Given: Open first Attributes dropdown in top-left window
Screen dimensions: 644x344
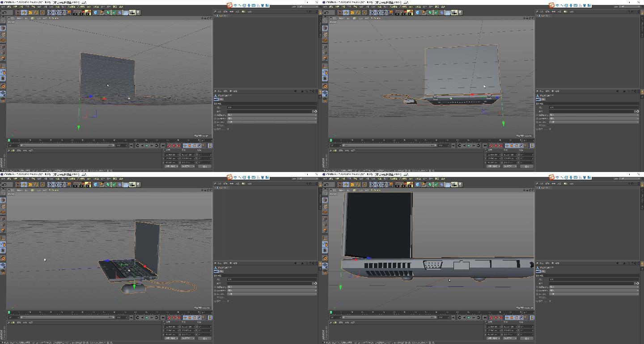Looking at the screenshot, I should [x=272, y=115].
